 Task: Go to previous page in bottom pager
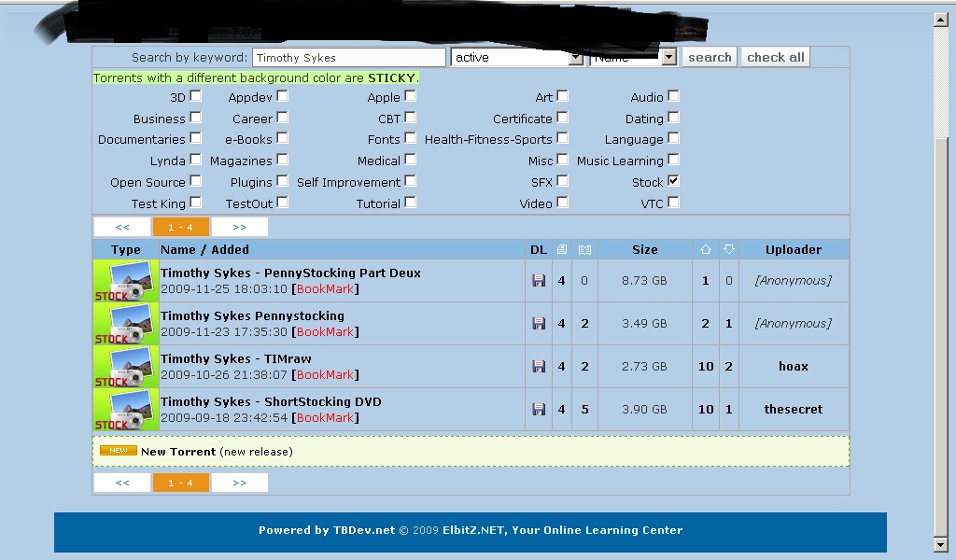[122, 483]
